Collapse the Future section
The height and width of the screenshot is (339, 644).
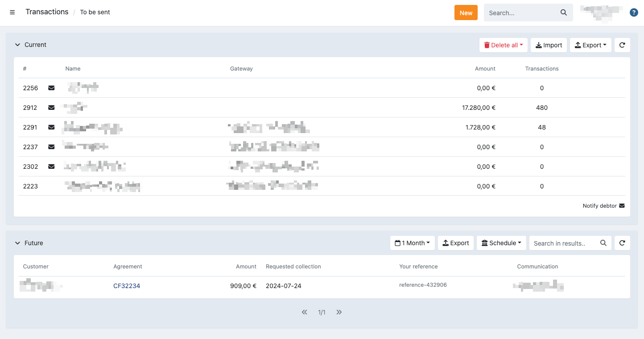pos(18,243)
